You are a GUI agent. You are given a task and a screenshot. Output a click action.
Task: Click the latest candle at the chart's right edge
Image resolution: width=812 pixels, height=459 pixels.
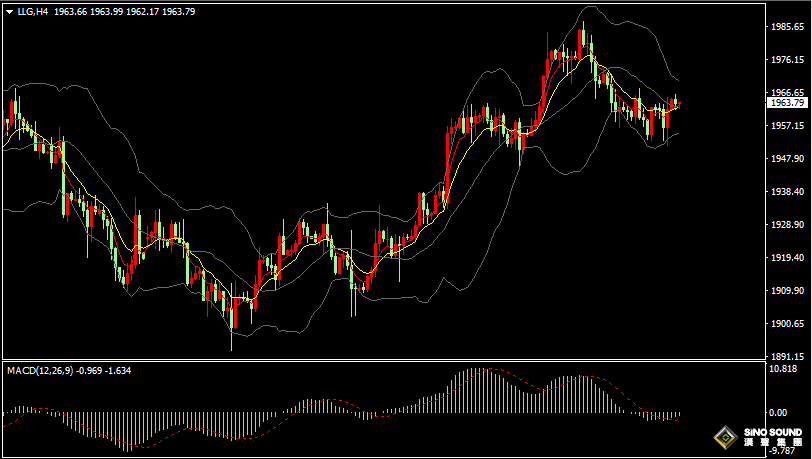click(x=677, y=101)
